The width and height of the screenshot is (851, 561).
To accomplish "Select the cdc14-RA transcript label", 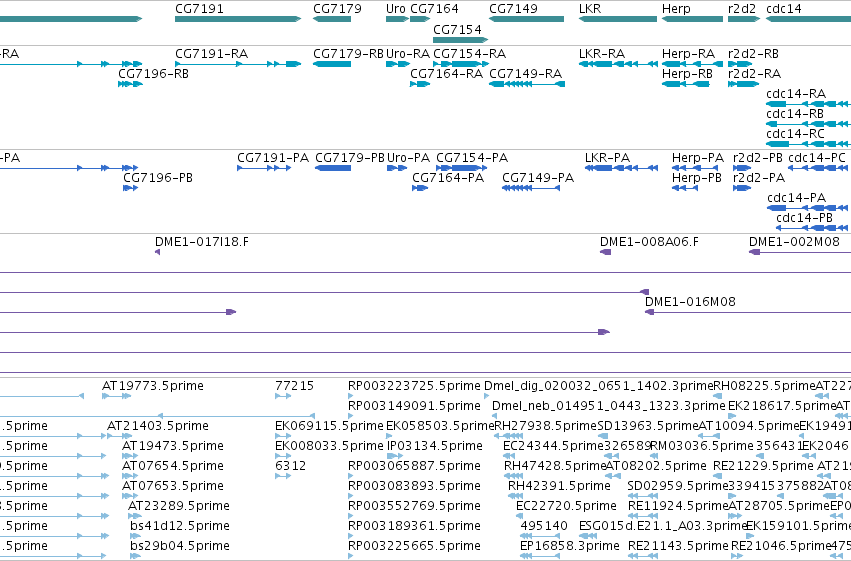I will [x=796, y=94].
